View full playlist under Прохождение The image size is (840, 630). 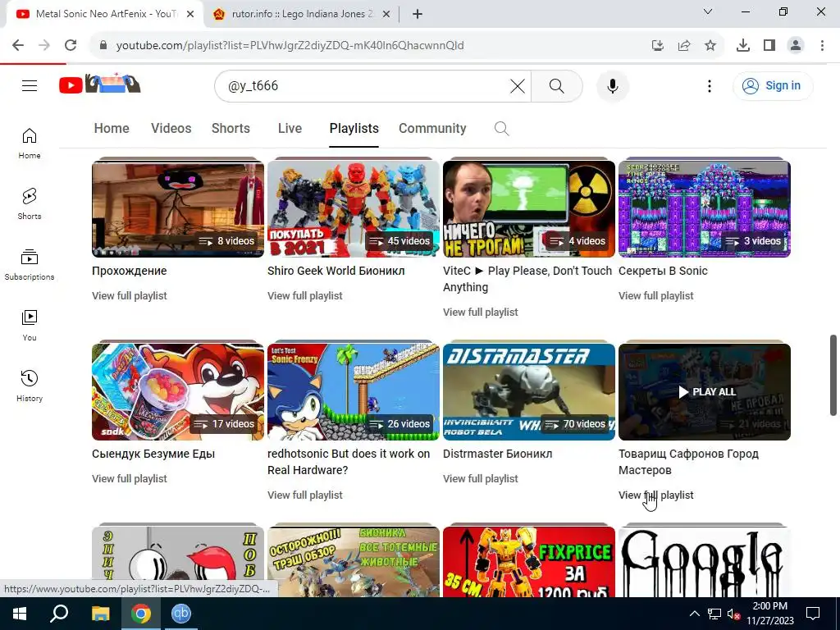click(x=129, y=295)
